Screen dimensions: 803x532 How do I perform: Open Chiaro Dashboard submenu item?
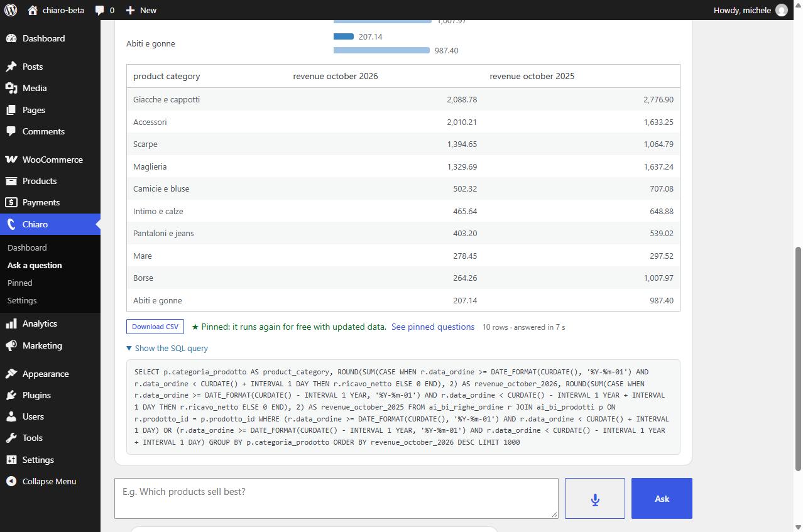(x=27, y=247)
